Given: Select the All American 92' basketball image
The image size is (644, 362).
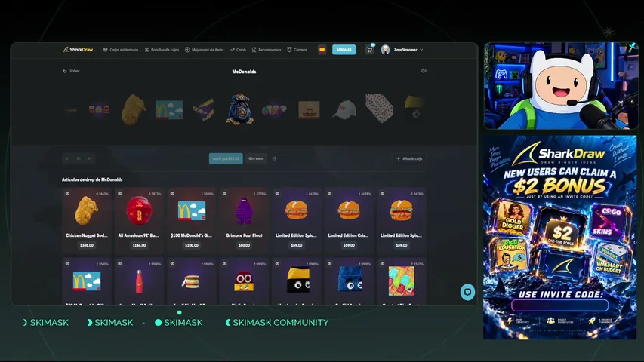Looking at the screenshot, I should (x=139, y=210).
